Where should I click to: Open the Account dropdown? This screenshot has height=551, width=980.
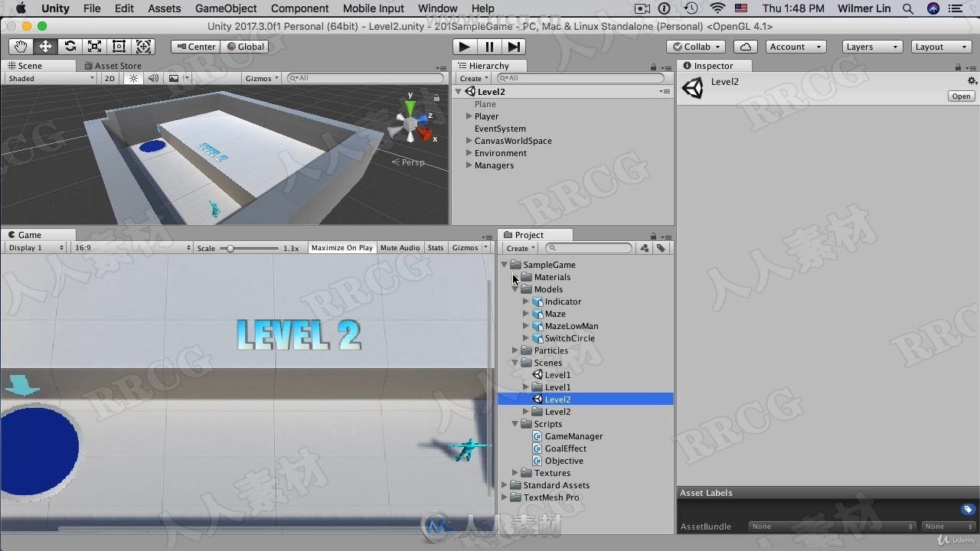[x=795, y=47]
